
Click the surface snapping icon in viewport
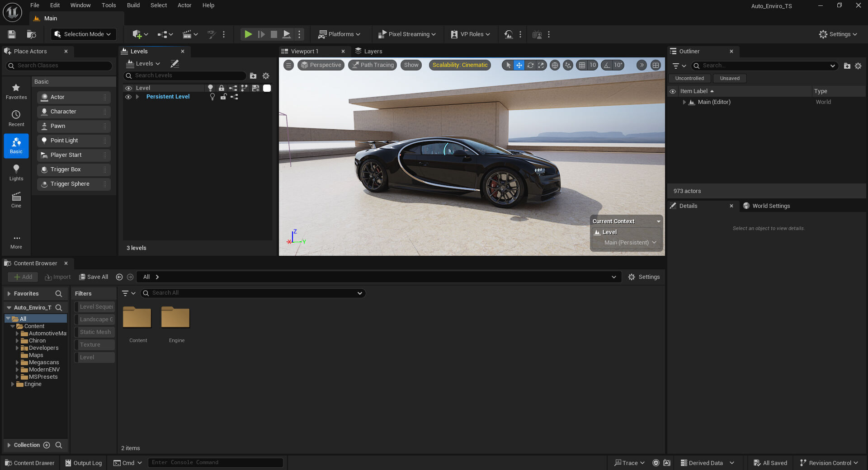(x=568, y=65)
